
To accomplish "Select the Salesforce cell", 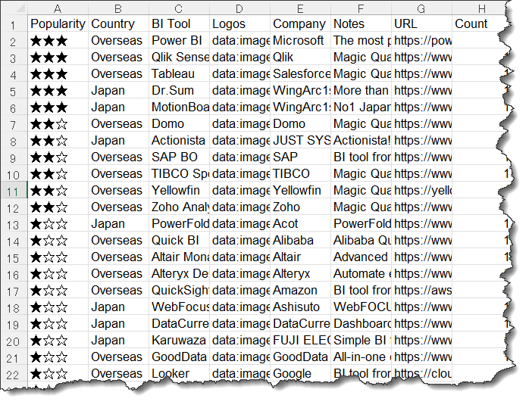I will coord(301,74).
